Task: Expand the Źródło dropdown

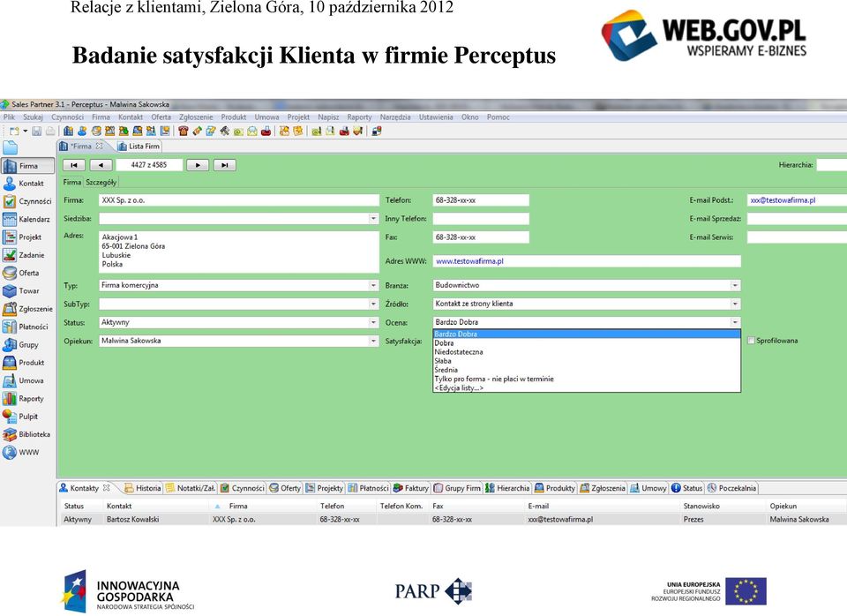Action: (x=735, y=304)
